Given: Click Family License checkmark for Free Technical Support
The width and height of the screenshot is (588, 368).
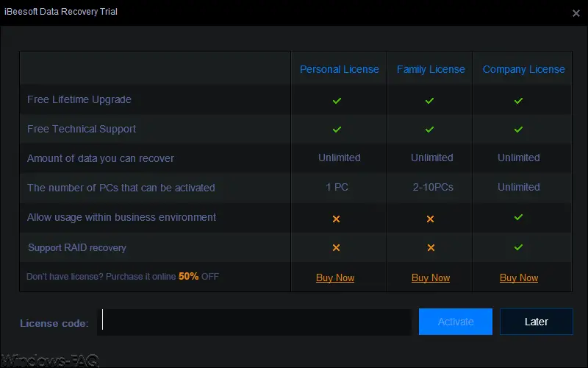Looking at the screenshot, I should point(429,130).
